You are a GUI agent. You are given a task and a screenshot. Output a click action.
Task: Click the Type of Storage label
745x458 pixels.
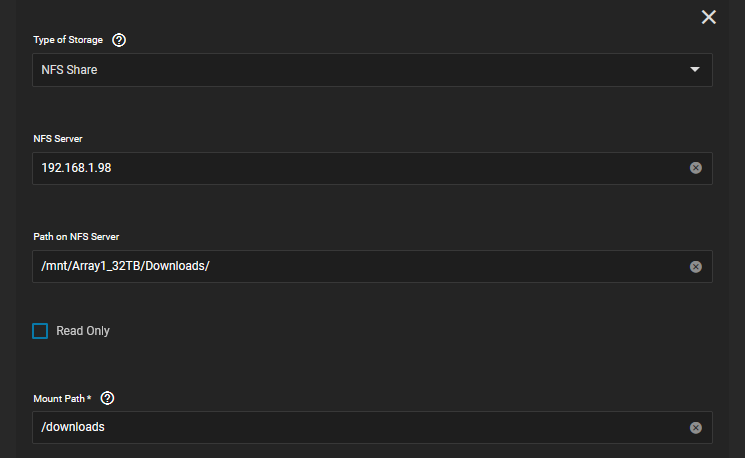click(68, 40)
